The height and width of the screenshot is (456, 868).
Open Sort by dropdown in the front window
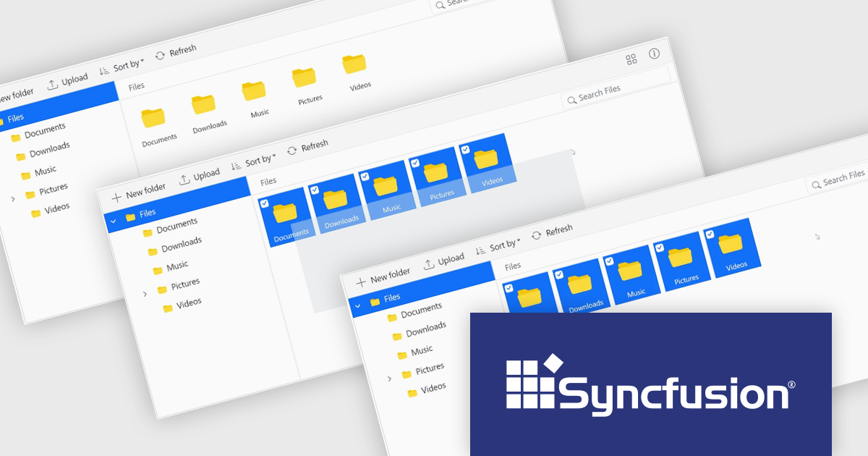pyautogui.click(x=498, y=247)
